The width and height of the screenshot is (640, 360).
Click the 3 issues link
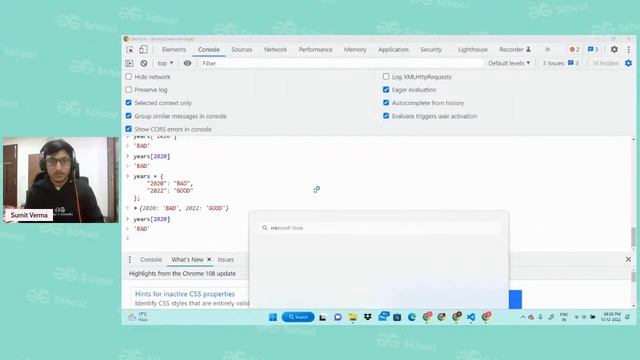click(x=560, y=63)
